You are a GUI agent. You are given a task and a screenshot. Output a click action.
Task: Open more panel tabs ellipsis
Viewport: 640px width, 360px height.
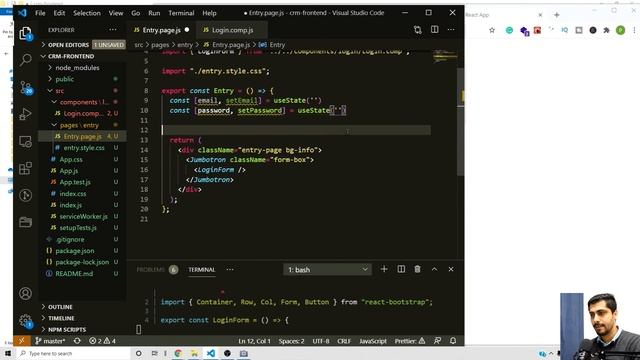230,269
